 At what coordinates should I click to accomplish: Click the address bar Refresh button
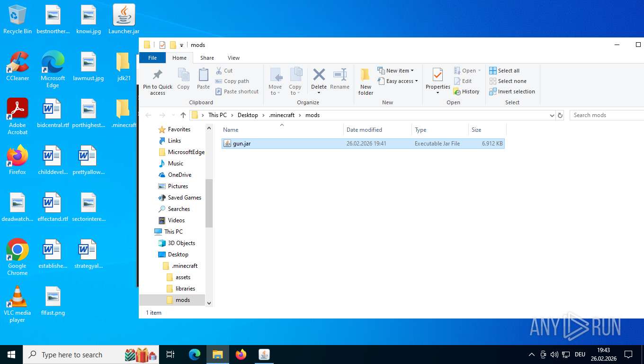click(560, 115)
